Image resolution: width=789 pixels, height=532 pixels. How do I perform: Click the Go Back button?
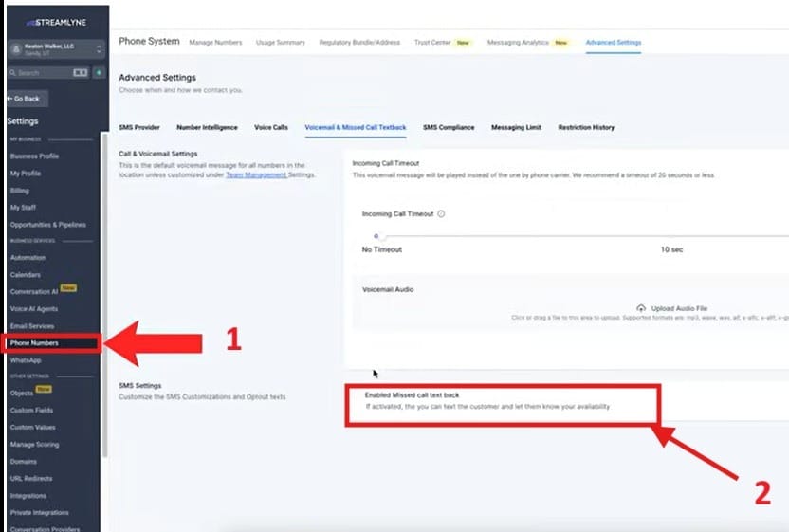[x=28, y=99]
